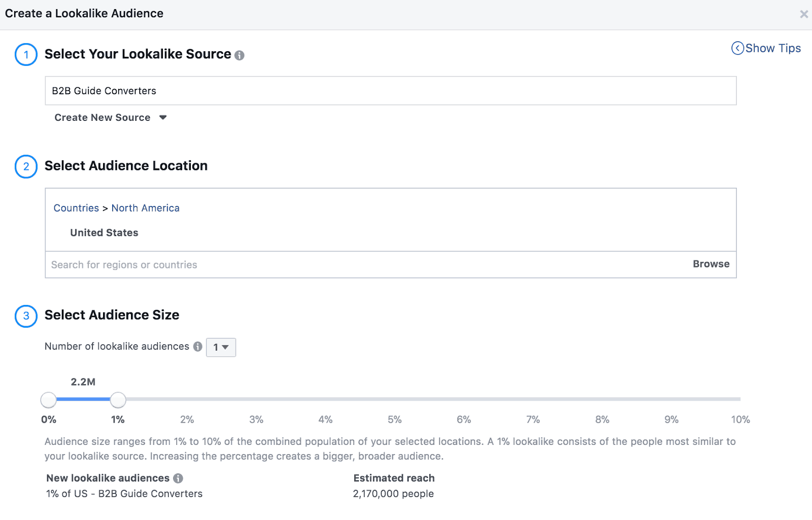812x520 pixels.
Task: Click the B2B Guide Converters source field
Action: pos(390,91)
